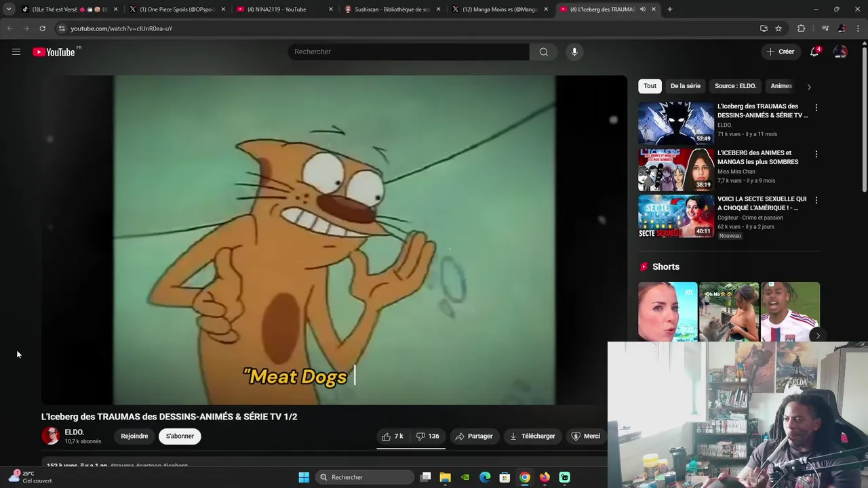
Task: Open Windows Start menu
Action: [x=304, y=477]
